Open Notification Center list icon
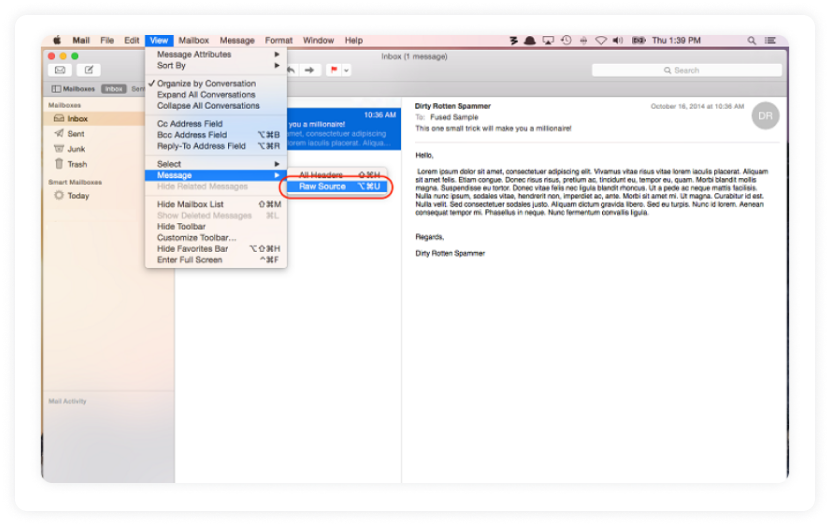 770,40
